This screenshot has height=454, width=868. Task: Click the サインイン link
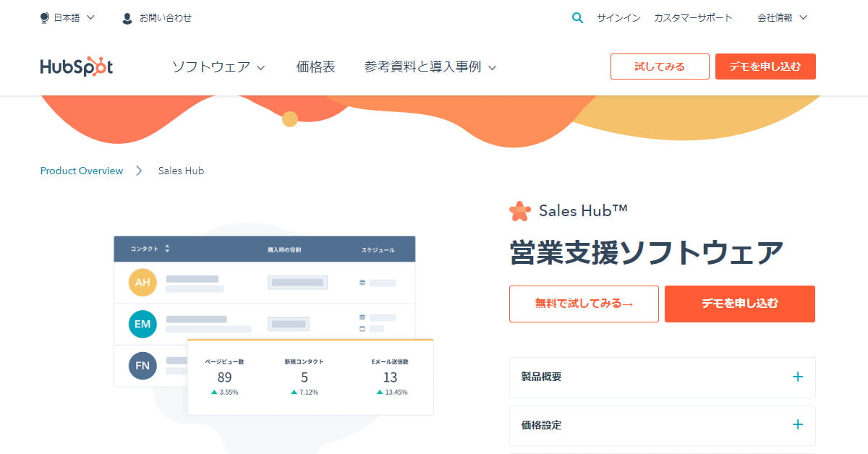pos(618,18)
